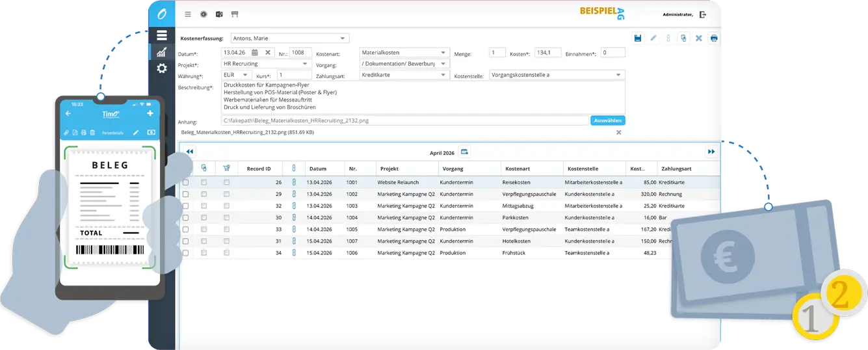Click the pencil icon in phone app toolbar
Viewport: 868px width, 350px height.
coord(136,132)
